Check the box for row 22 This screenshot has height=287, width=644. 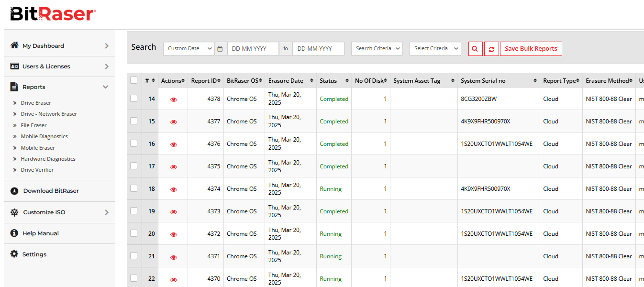pos(134,278)
